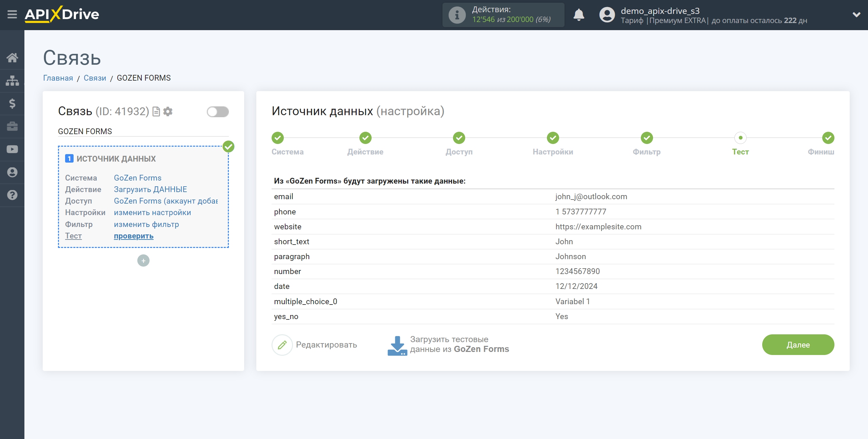Open the hamburger menu icon
The height and width of the screenshot is (439, 868).
point(12,15)
